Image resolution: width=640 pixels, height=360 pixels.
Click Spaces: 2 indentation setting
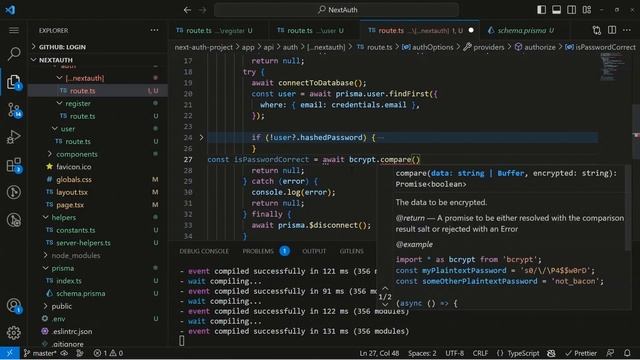tap(422, 353)
